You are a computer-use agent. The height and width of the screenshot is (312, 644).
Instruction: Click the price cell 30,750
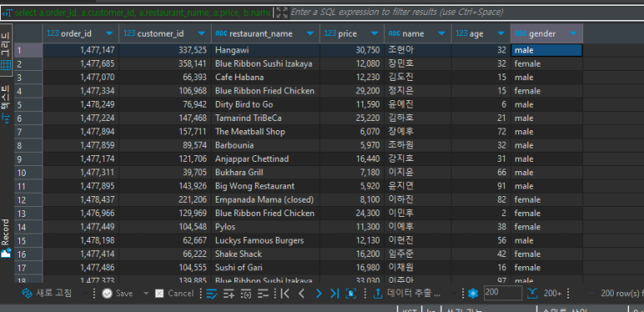[x=352, y=50]
